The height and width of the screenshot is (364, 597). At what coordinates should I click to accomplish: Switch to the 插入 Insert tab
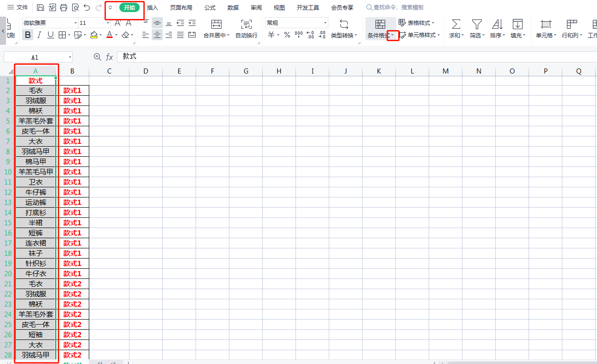[x=153, y=7]
